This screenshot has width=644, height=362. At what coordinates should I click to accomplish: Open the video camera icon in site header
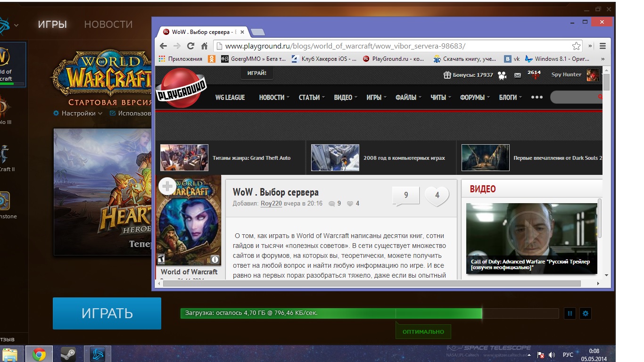coord(502,75)
